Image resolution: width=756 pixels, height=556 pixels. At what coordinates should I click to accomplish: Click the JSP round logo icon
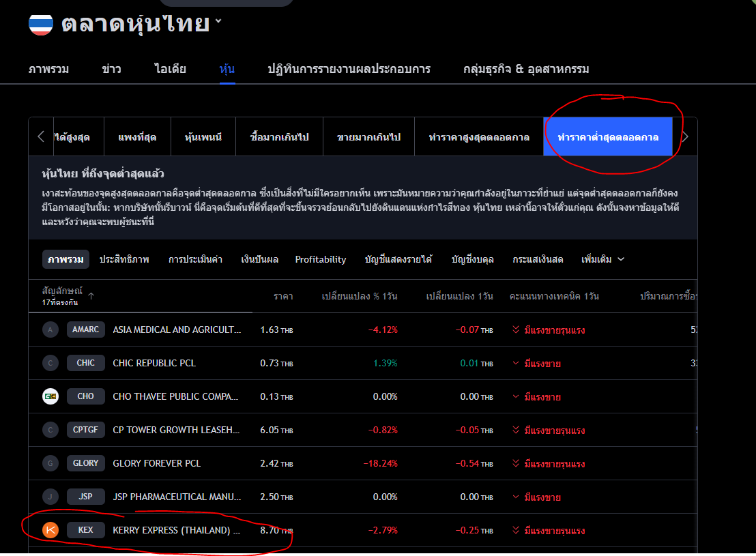click(50, 497)
